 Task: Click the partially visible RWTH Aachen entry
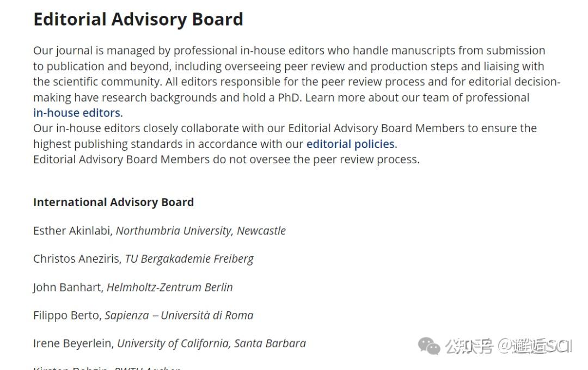pos(107,367)
